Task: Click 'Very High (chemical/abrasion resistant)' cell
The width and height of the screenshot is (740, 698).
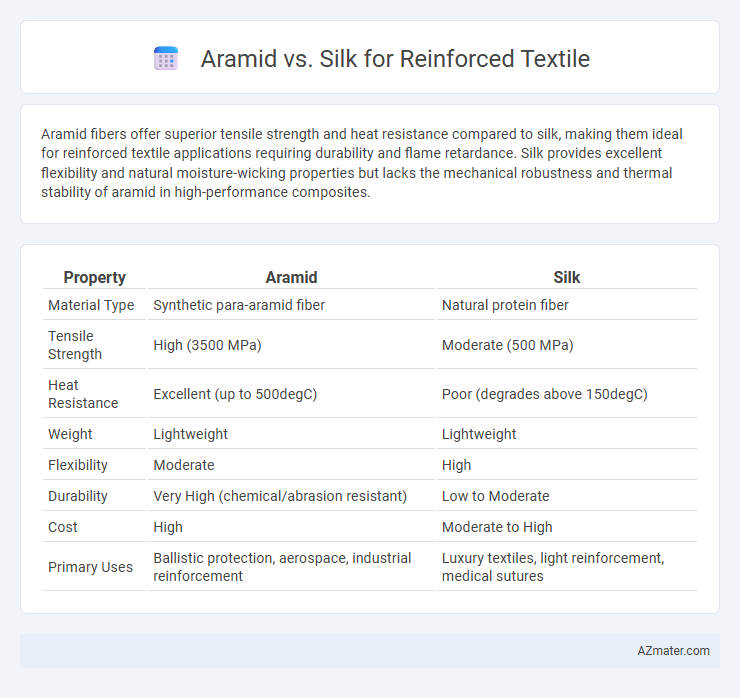Action: (280, 496)
